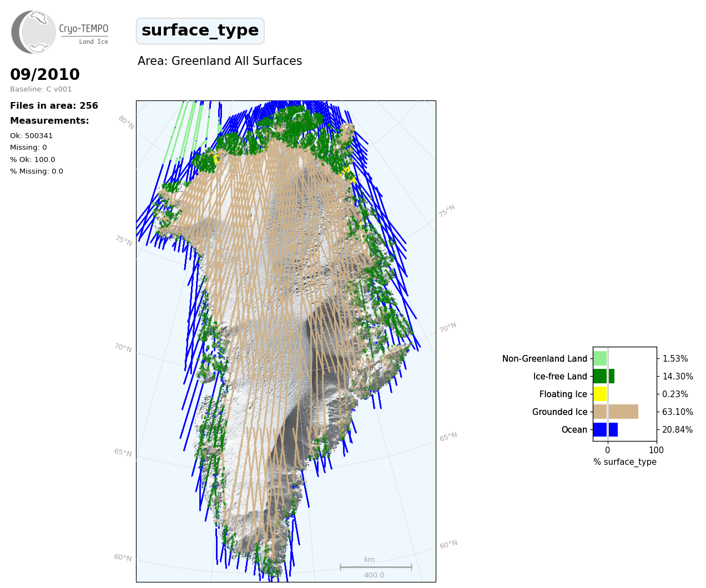Click the 'Ocean' legend label

click(x=574, y=430)
